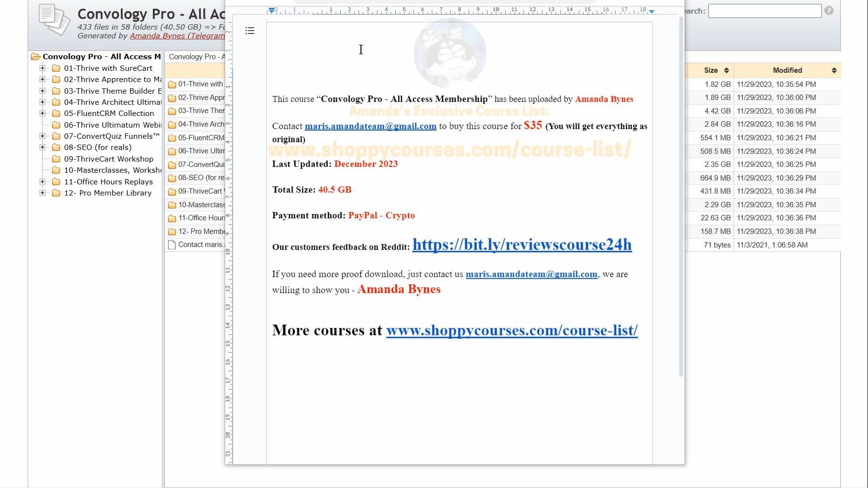This screenshot has height=488, width=868.
Task: Expand 05-FluentCRM Collection tree node
Action: click(43, 114)
